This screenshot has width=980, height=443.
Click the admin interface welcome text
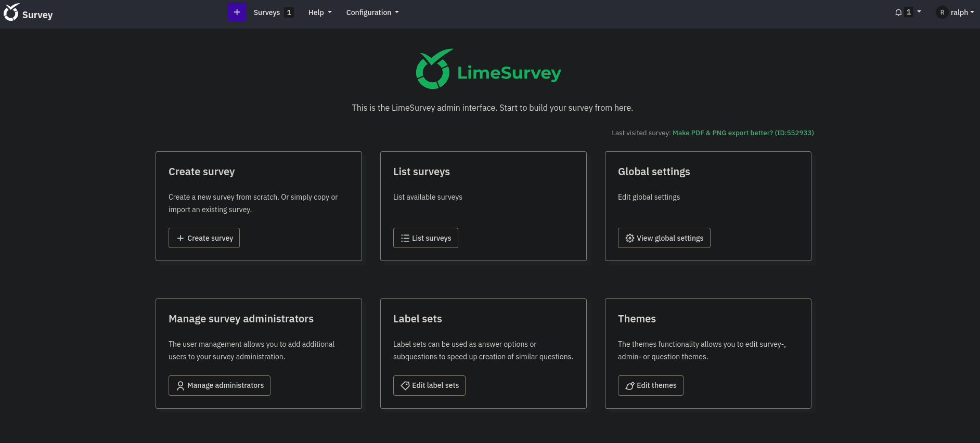[492, 108]
